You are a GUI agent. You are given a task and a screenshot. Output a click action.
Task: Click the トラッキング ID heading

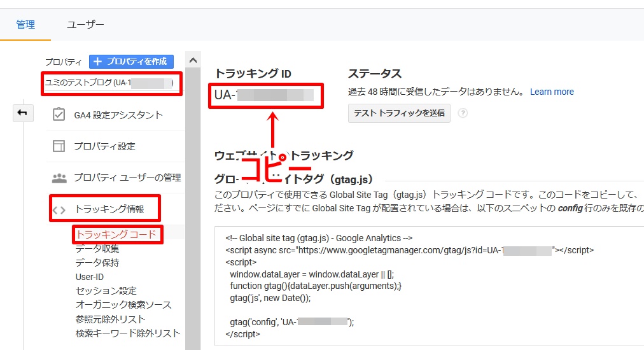[x=253, y=74]
